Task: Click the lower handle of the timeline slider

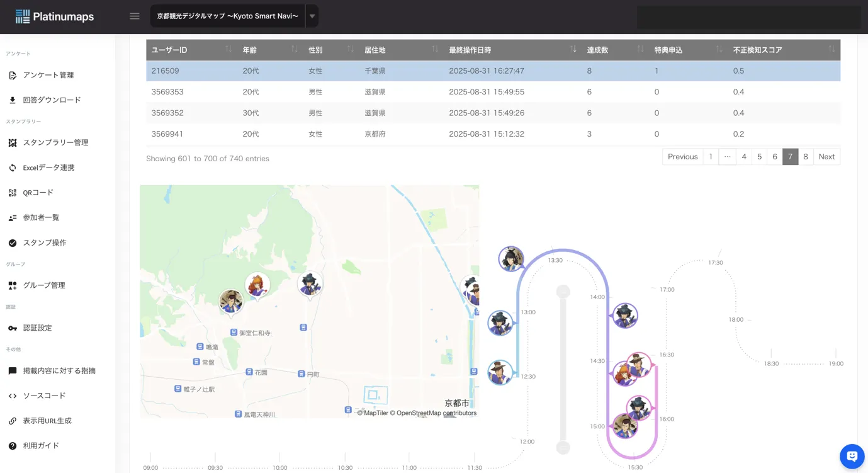Action: (x=563, y=448)
